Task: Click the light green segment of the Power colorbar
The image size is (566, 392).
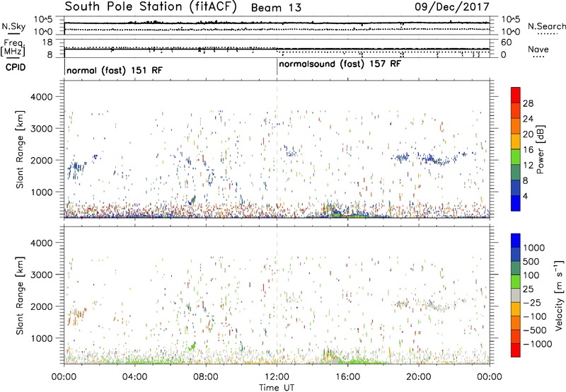Action: tap(516, 157)
